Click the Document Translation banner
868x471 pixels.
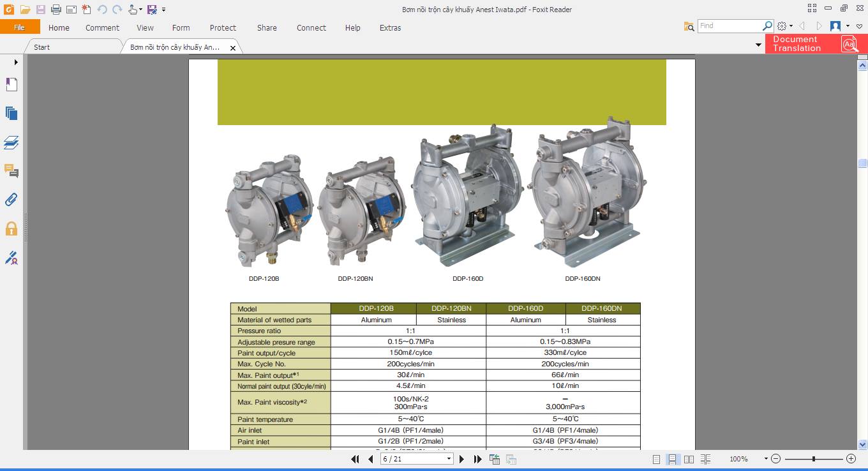point(816,43)
